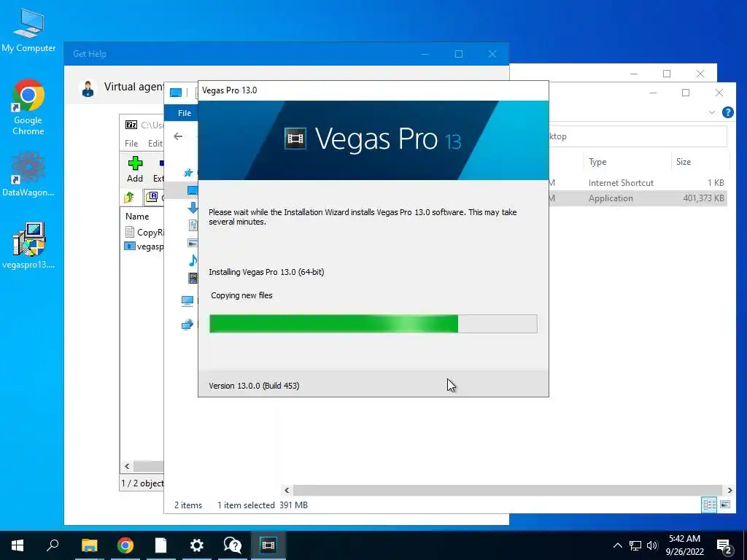This screenshot has width=747, height=560.
Task: Show hidden system tray icons
Action: coord(617,545)
